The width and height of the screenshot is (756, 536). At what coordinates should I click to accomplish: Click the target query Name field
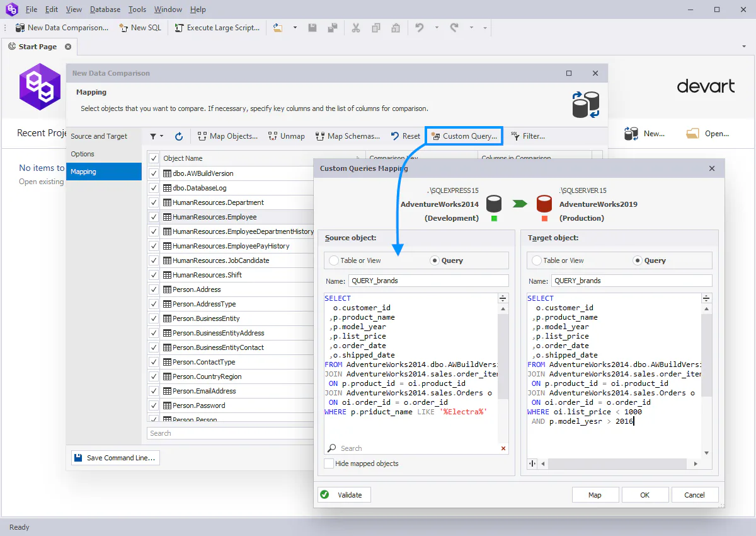(x=631, y=281)
